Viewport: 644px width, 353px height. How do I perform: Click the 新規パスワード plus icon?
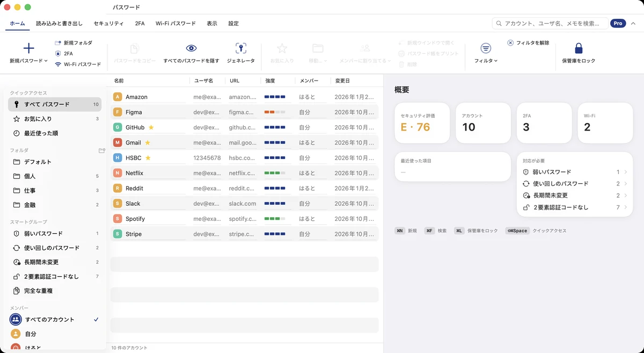[29, 48]
